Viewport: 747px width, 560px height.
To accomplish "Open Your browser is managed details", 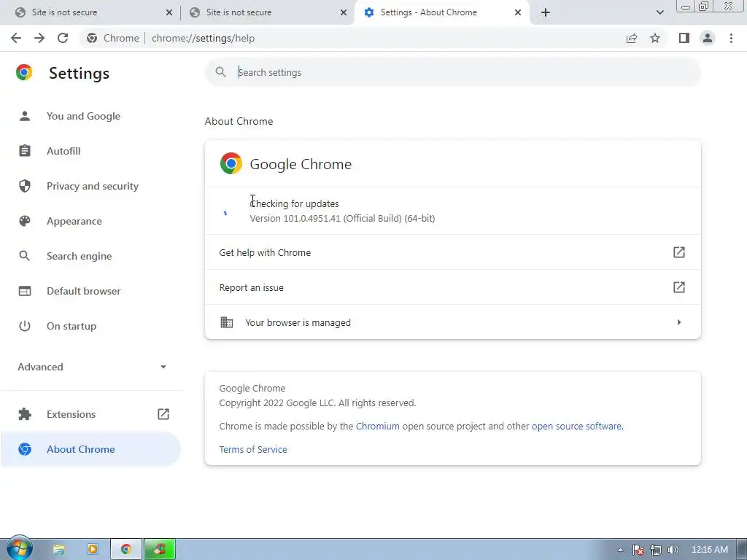I will click(452, 322).
